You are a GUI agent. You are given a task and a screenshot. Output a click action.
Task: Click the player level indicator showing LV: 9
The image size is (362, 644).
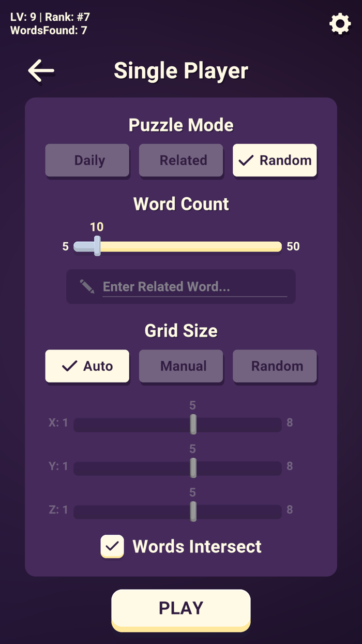(x=23, y=17)
